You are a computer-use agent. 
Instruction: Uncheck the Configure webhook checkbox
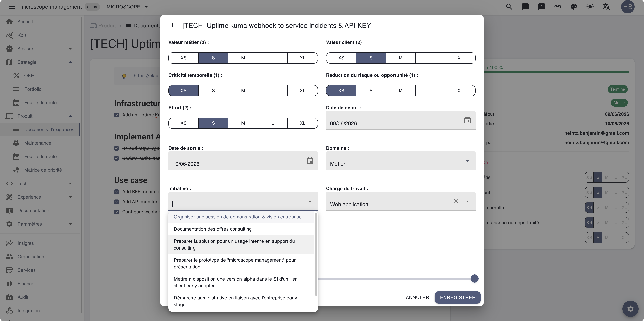point(116,212)
